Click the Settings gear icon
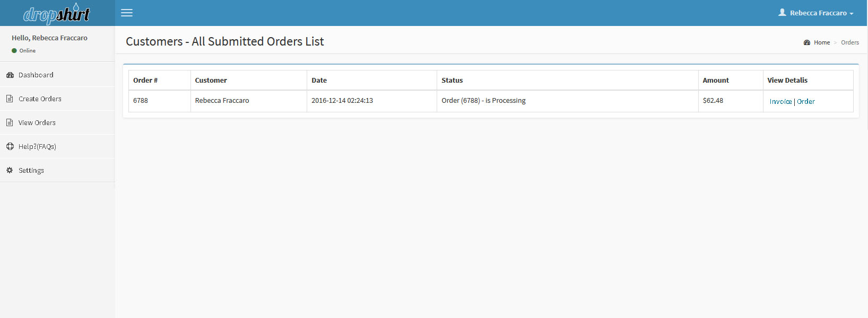The image size is (868, 318). tap(10, 170)
